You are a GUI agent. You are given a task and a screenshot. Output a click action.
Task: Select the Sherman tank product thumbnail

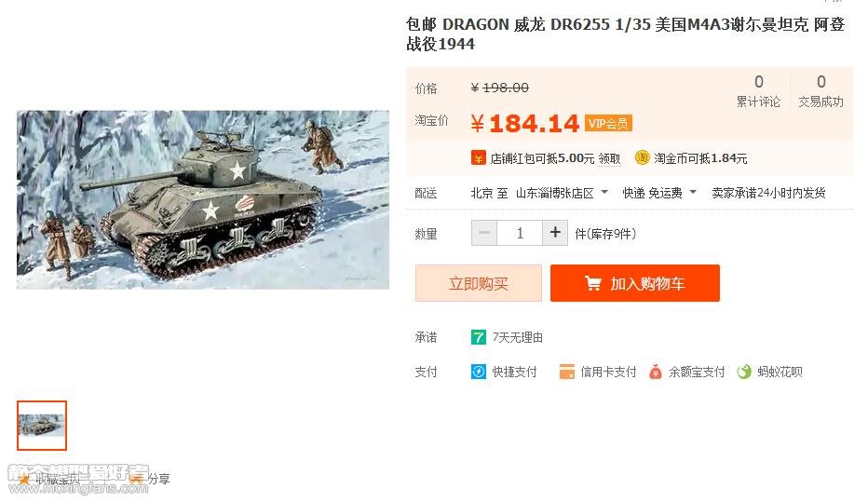pos(42,426)
